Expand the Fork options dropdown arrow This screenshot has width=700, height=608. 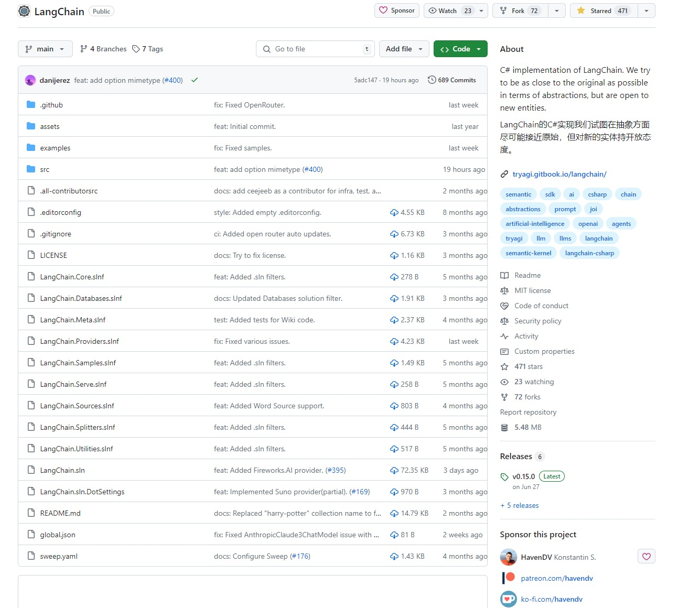point(557,10)
